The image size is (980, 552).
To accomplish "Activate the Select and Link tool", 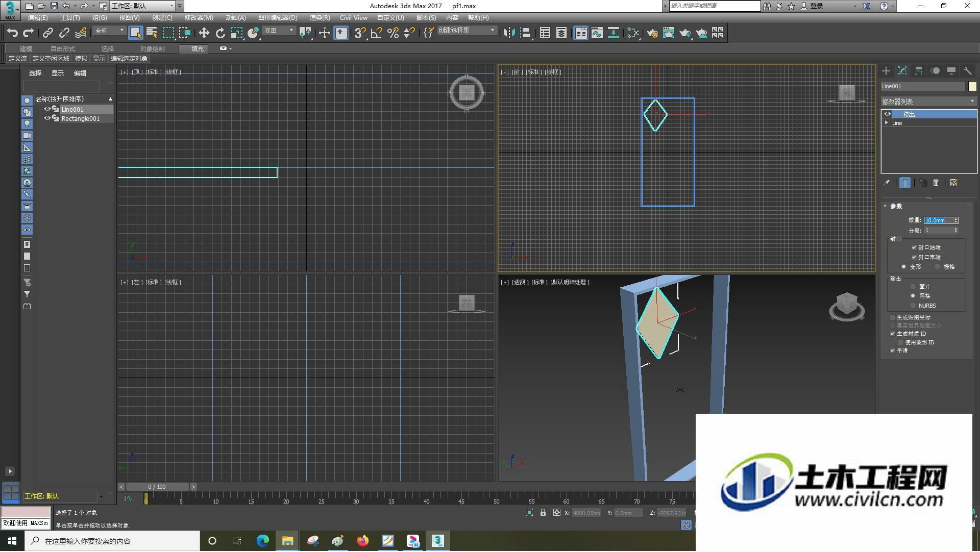I will click(x=47, y=33).
